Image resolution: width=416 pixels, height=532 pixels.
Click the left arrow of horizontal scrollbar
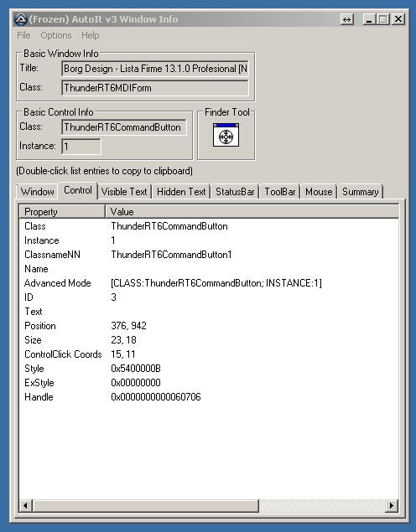coord(25,505)
